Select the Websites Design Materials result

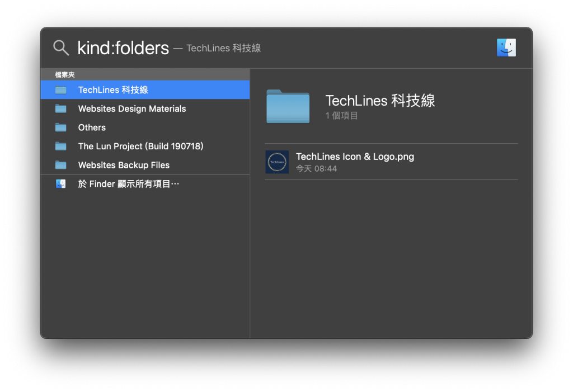coord(145,108)
